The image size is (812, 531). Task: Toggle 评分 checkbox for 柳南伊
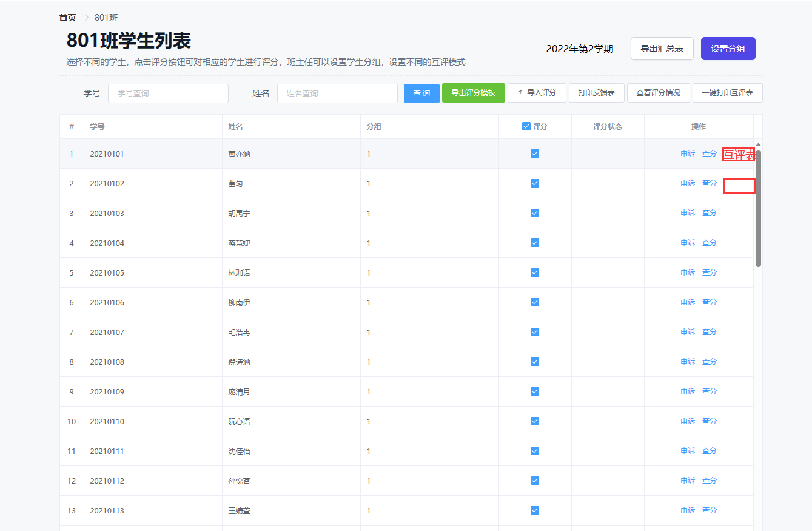[x=535, y=302]
